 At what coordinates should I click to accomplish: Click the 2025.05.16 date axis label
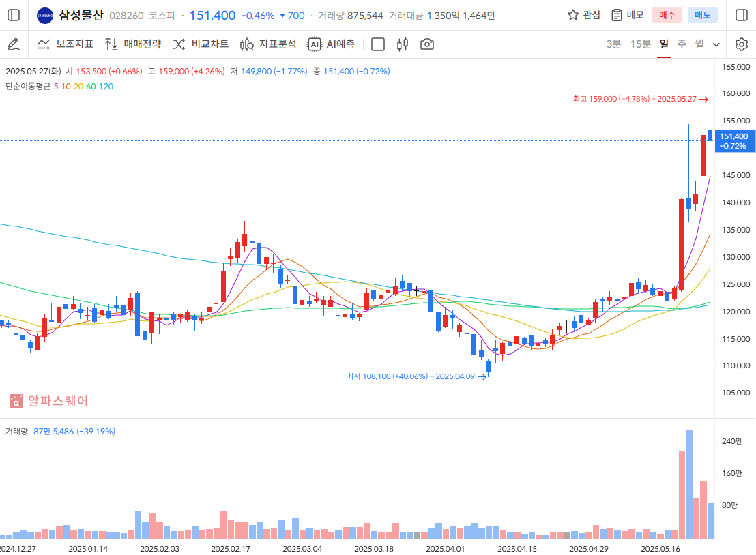(x=660, y=549)
